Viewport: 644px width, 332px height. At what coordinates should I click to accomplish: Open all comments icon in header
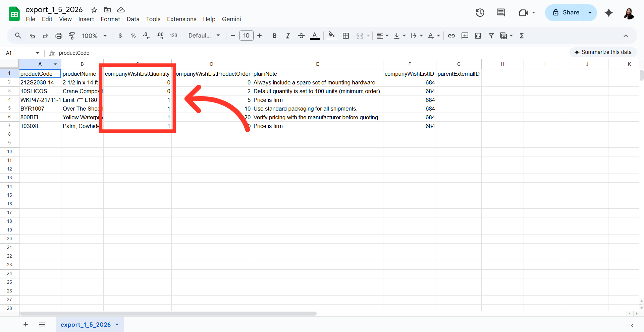(501, 13)
